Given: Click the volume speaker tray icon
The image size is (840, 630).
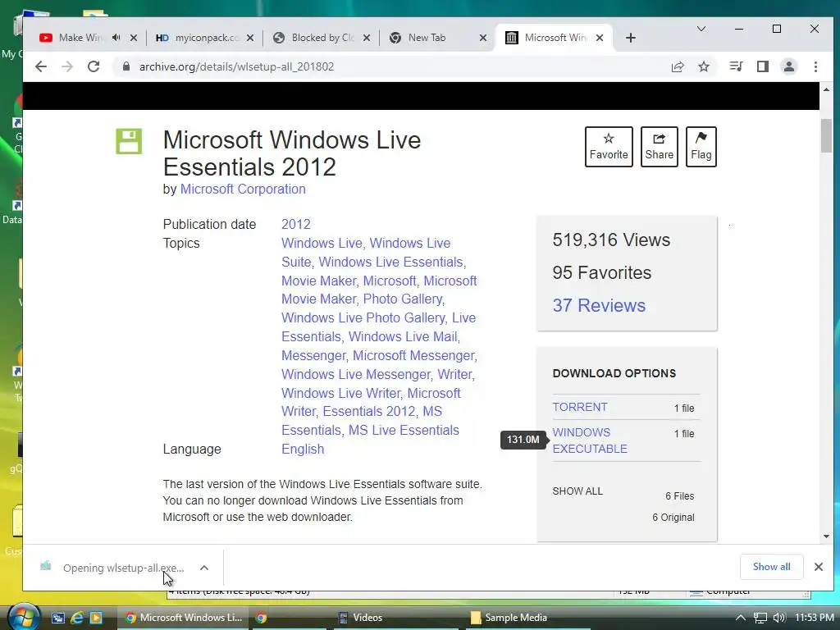Looking at the screenshot, I should tap(779, 618).
